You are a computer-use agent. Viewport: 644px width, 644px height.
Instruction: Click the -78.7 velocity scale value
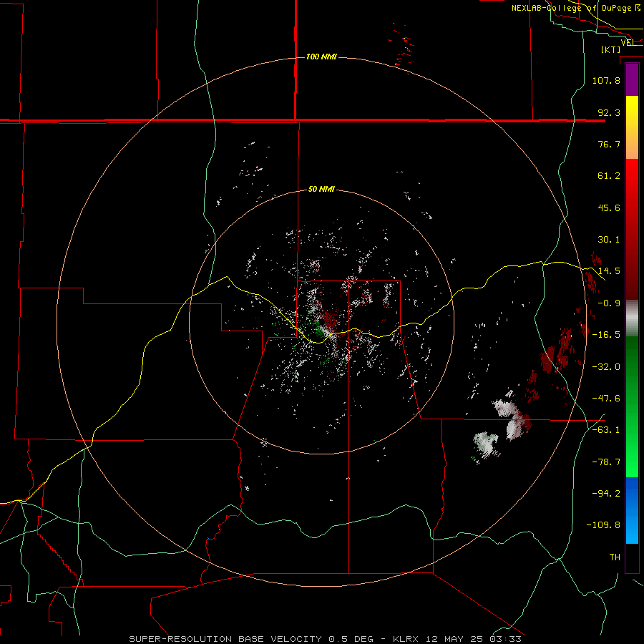(606, 462)
